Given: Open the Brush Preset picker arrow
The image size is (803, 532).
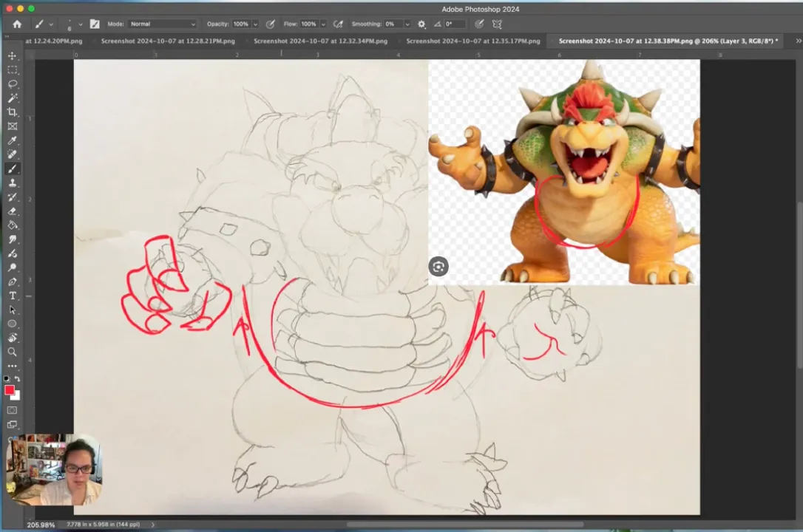Looking at the screenshot, I should tap(81, 24).
